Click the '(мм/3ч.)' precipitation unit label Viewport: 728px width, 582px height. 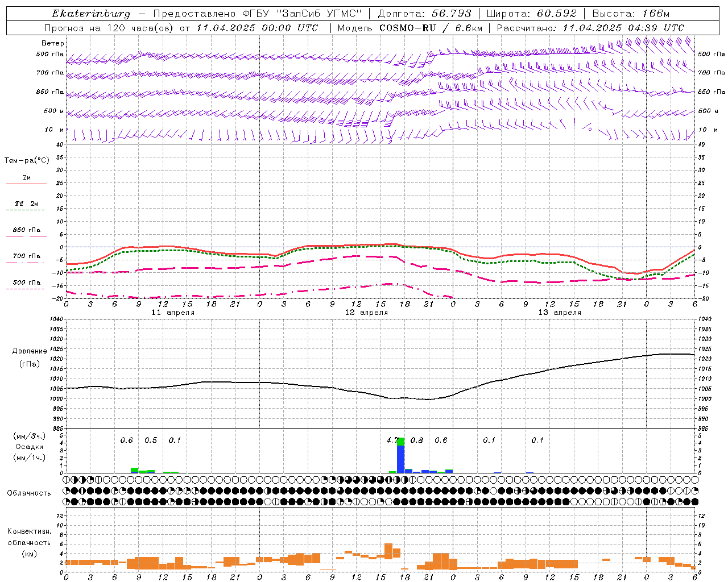point(30,436)
